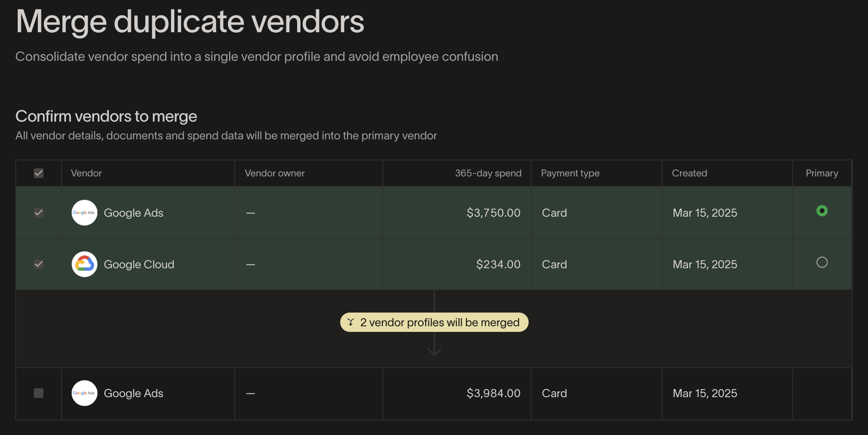868x435 pixels.
Task: Click Mar 15, 2025 in $3,750.00 row
Action: click(x=705, y=213)
